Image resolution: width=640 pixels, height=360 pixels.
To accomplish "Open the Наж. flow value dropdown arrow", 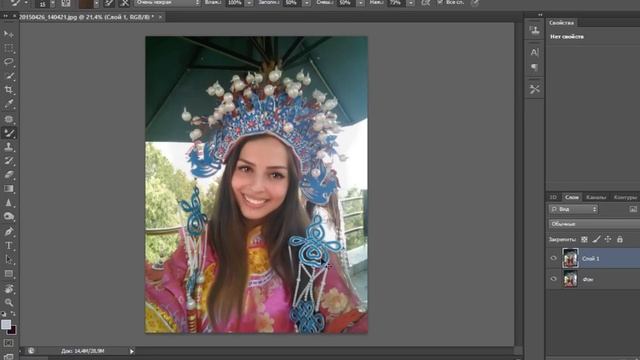I will 411,3.
